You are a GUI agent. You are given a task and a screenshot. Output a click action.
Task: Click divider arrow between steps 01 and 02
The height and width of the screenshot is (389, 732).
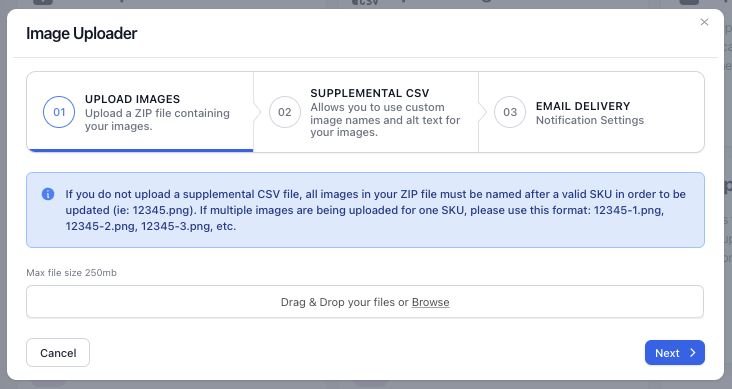(x=257, y=112)
